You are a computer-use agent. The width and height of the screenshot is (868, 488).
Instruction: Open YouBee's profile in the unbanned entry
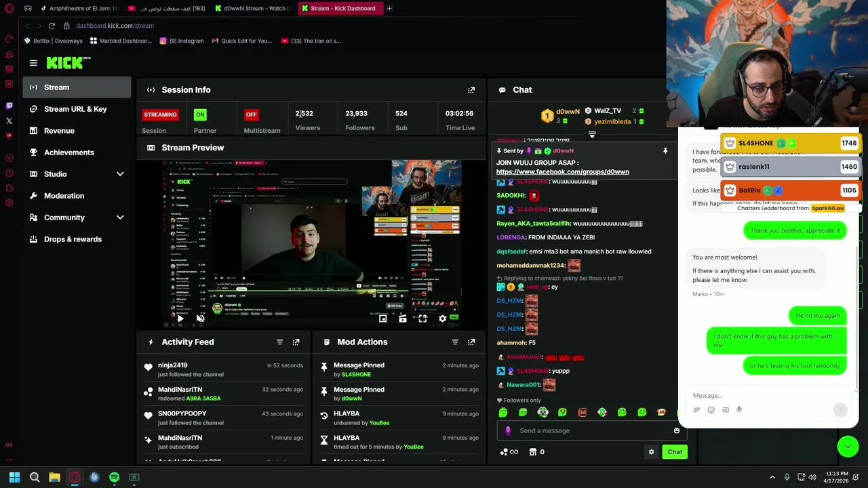tap(379, 423)
